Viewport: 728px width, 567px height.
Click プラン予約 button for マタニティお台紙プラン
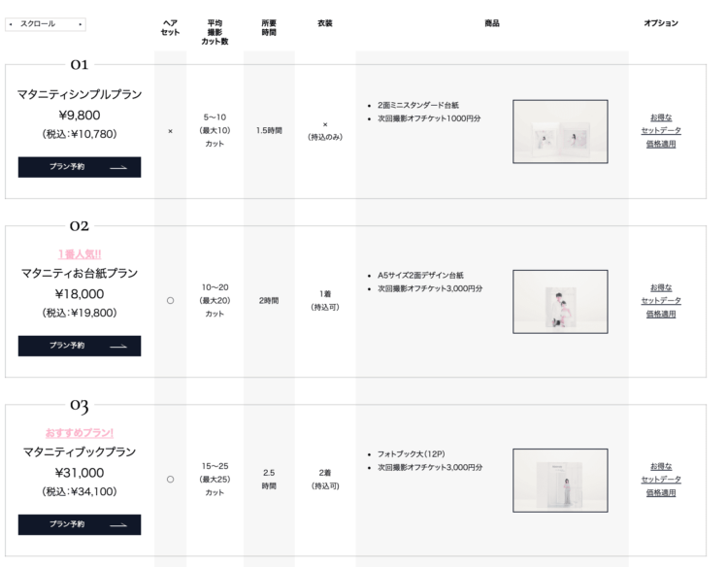pos(80,346)
